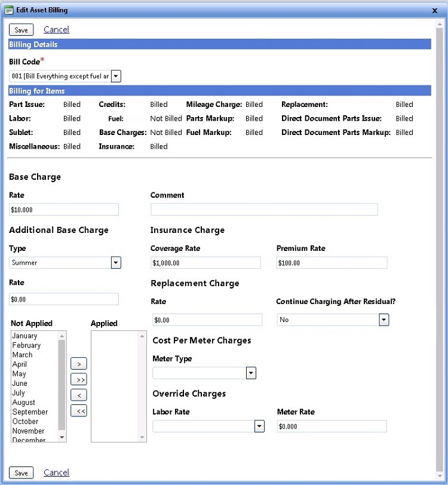Click the Not Applied list scrollbar thumb

pyautogui.click(x=62, y=385)
